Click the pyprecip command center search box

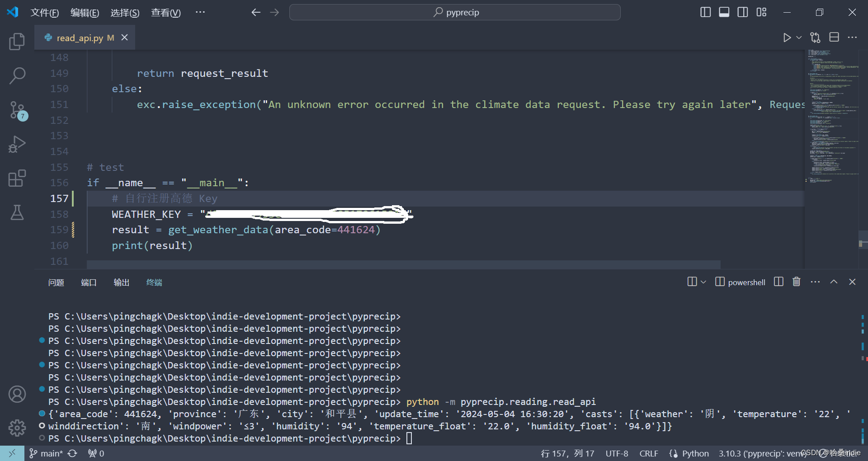(455, 12)
